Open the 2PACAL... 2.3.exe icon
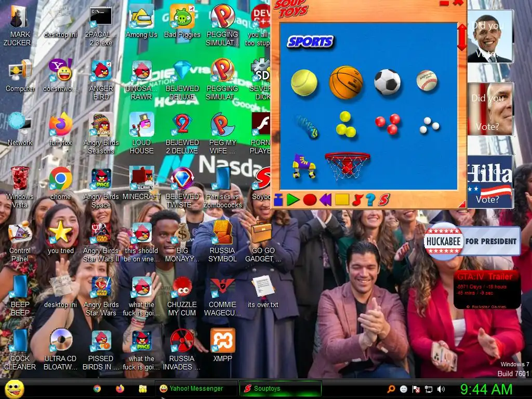532x399 pixels. click(x=101, y=26)
